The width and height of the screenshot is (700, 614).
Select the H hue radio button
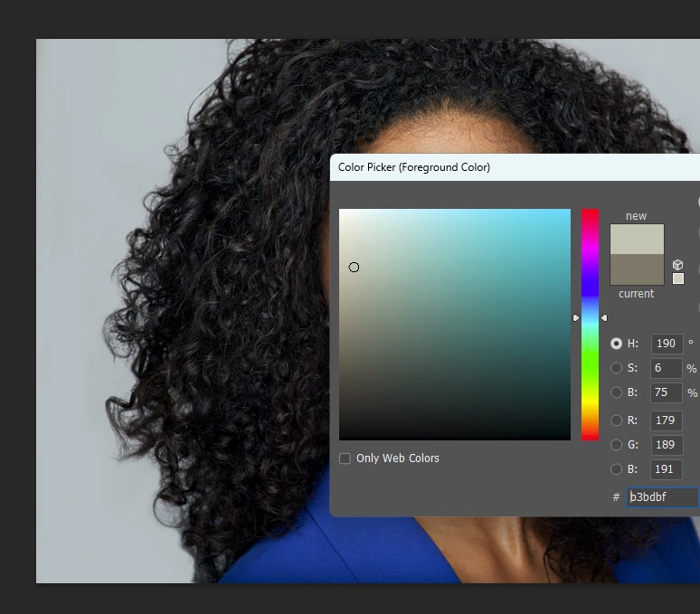[616, 344]
